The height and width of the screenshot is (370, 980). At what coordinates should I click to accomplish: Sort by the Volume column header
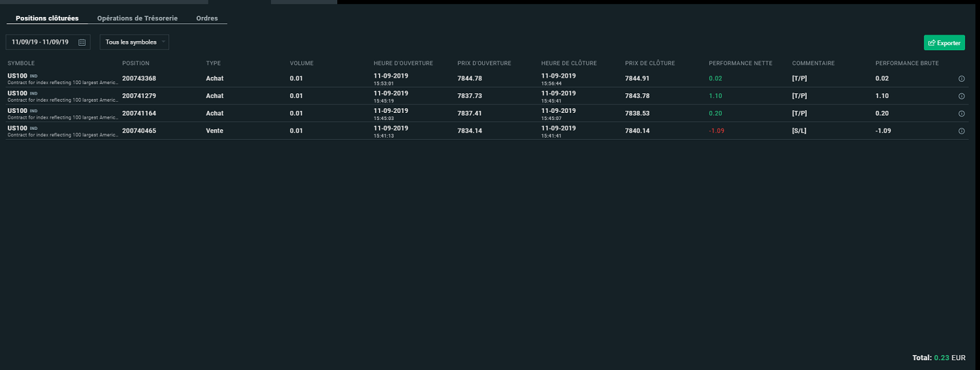coord(301,63)
